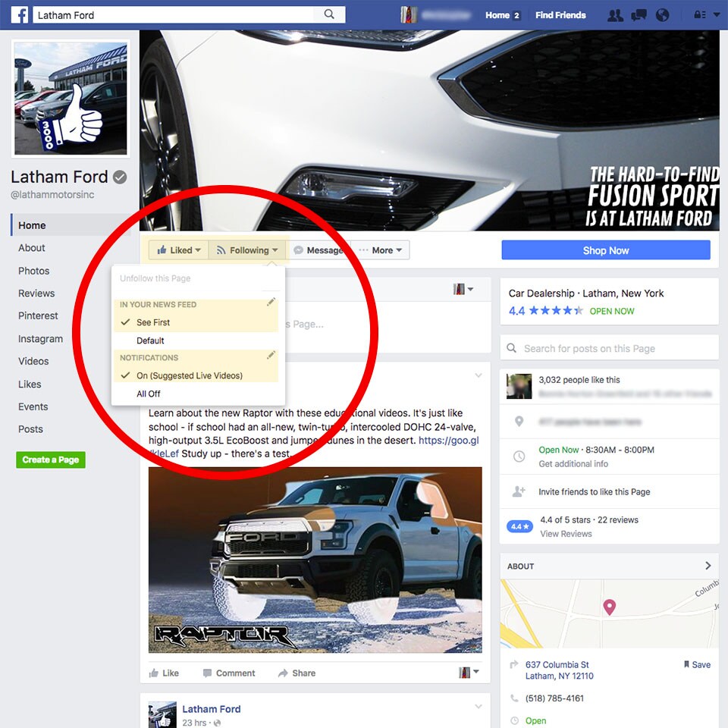Click Search for posts on this Page field
This screenshot has width=728, height=728.
point(609,348)
